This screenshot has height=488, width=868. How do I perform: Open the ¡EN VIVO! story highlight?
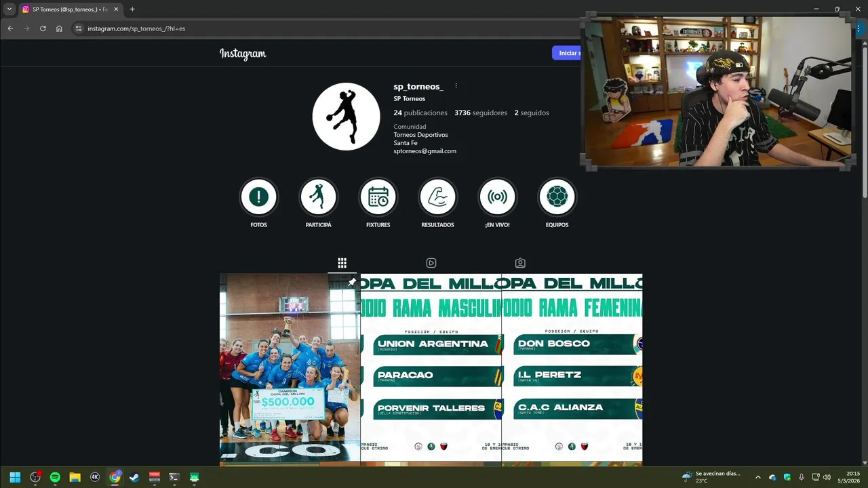(497, 197)
